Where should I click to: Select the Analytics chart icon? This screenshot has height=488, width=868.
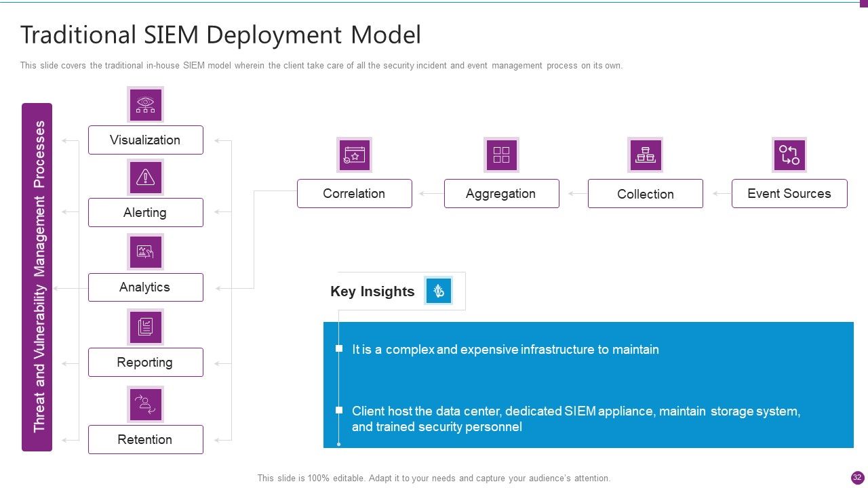click(x=145, y=252)
